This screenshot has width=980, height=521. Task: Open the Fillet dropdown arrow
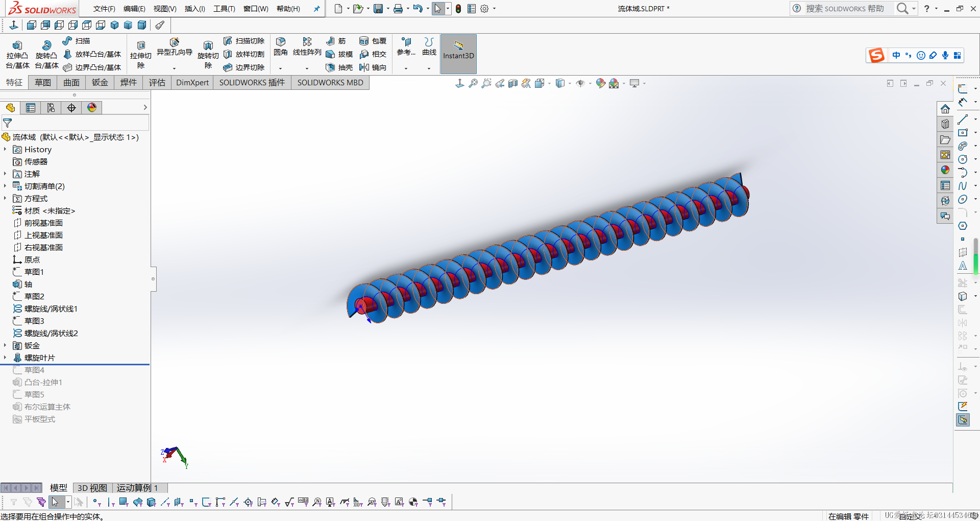280,68
